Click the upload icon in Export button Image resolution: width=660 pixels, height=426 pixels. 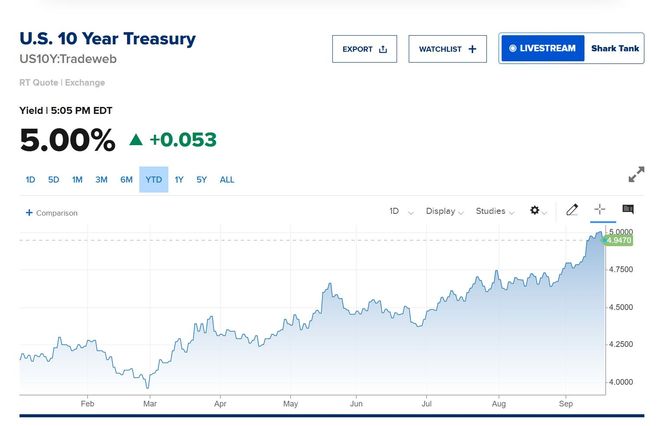coord(383,49)
